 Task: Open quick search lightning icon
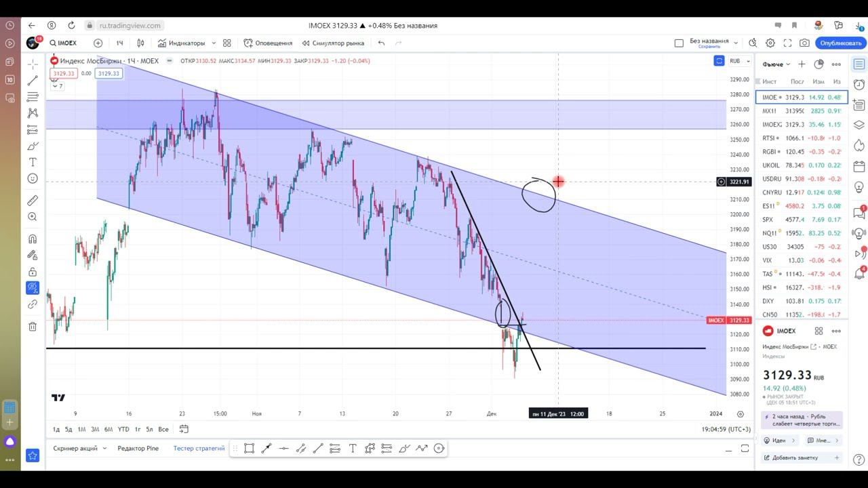753,43
